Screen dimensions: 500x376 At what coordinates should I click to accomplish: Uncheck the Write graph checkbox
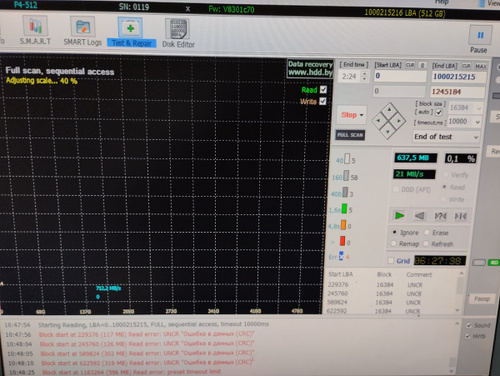point(323,101)
